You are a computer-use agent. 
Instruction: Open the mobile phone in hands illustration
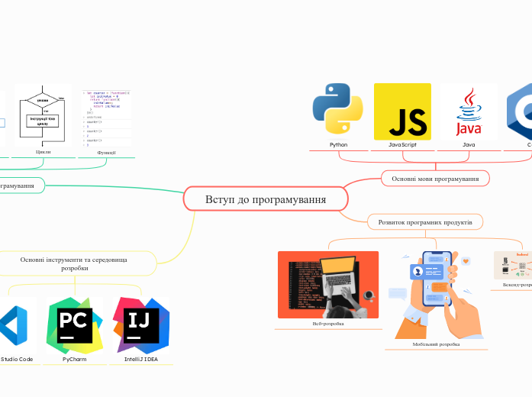[x=437, y=295]
